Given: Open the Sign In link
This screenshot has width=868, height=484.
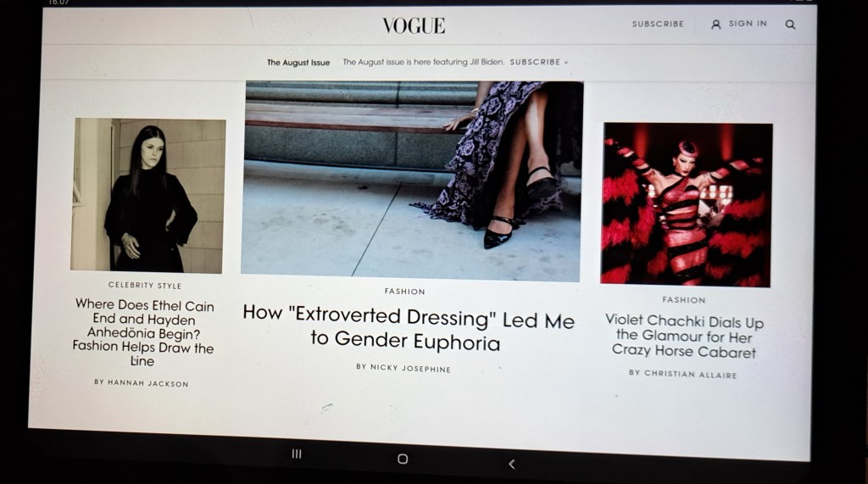Looking at the screenshot, I should 748,23.
